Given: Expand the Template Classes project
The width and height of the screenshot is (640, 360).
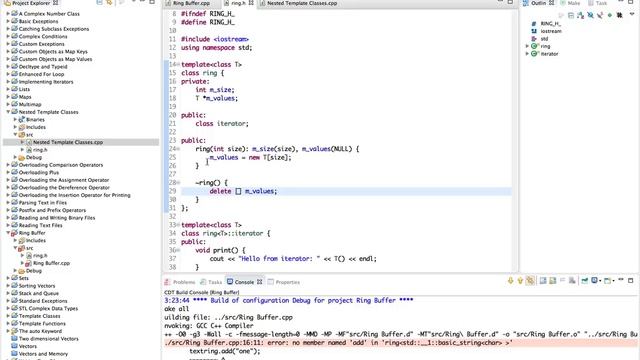Looking at the screenshot, I should 8,316.
